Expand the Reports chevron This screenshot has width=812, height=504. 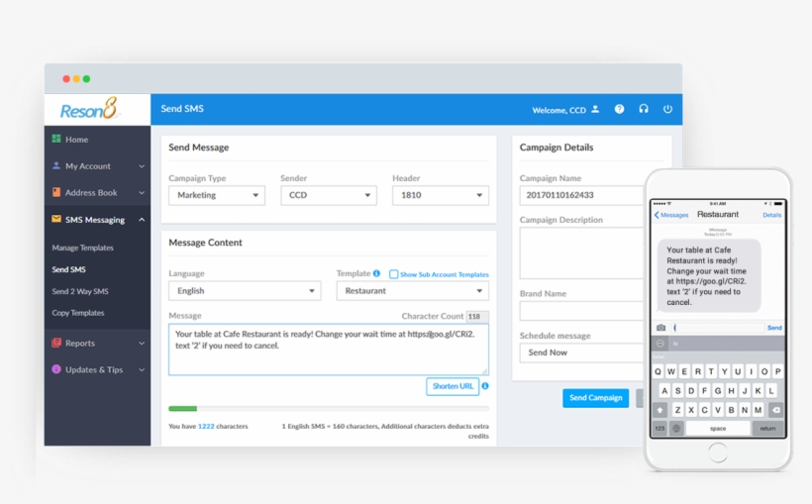point(142,343)
